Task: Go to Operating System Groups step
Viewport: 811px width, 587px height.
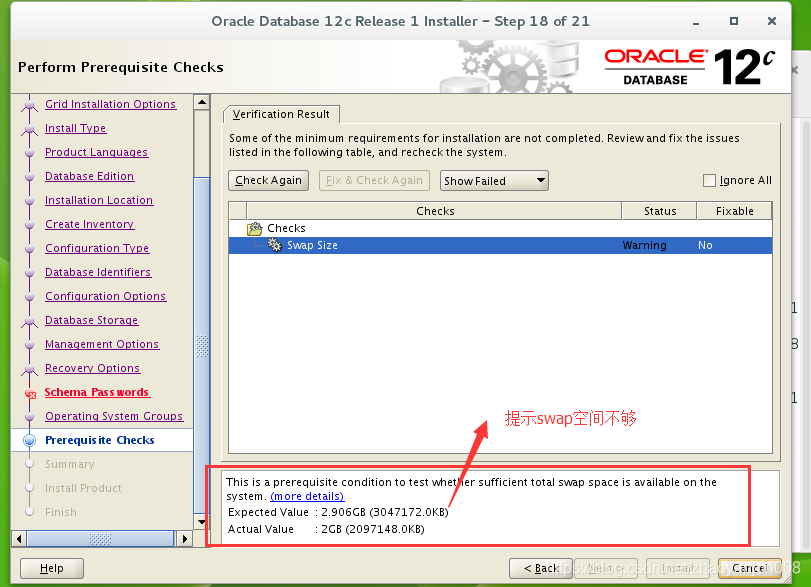Action: (x=114, y=416)
